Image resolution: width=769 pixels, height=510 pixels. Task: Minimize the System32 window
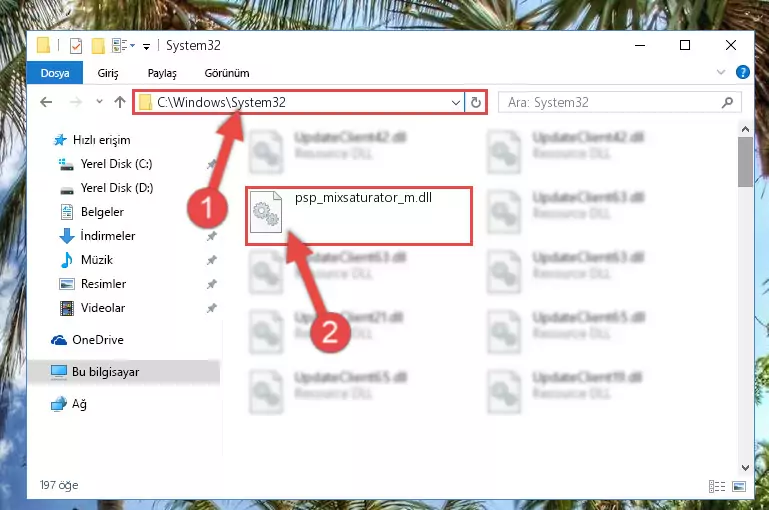tap(640, 46)
